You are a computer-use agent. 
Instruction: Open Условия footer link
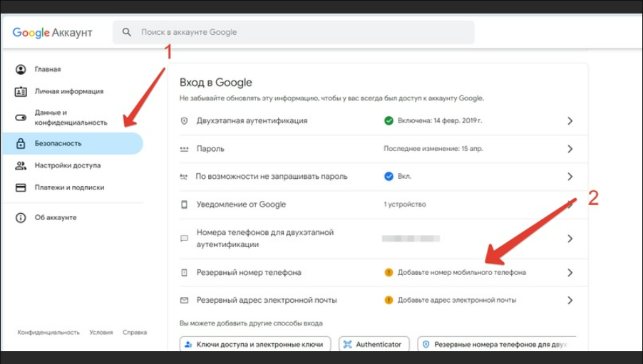101,333
